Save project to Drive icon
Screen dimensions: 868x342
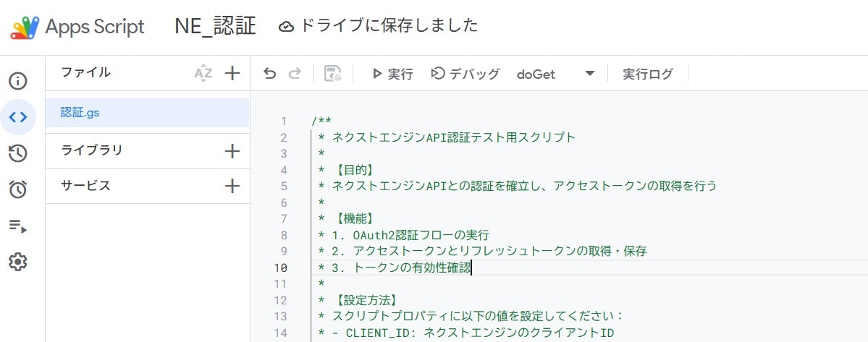pos(333,74)
